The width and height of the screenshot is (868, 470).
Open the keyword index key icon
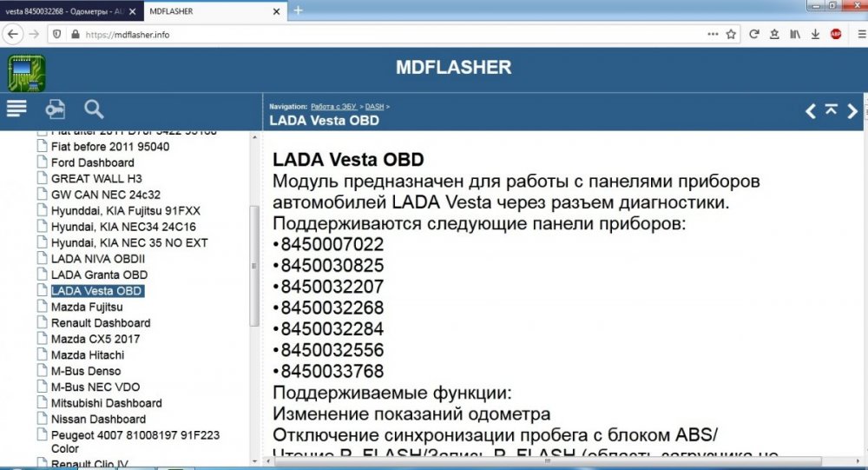[x=55, y=109]
